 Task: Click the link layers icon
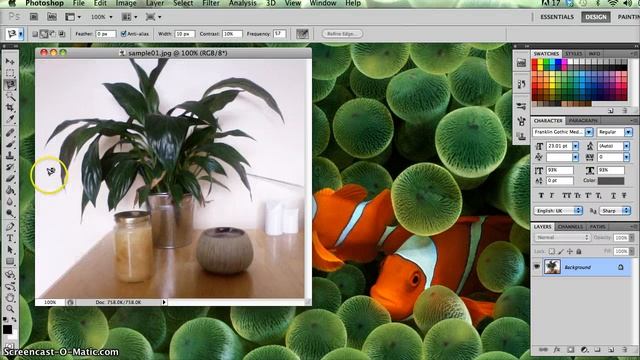[543, 350]
